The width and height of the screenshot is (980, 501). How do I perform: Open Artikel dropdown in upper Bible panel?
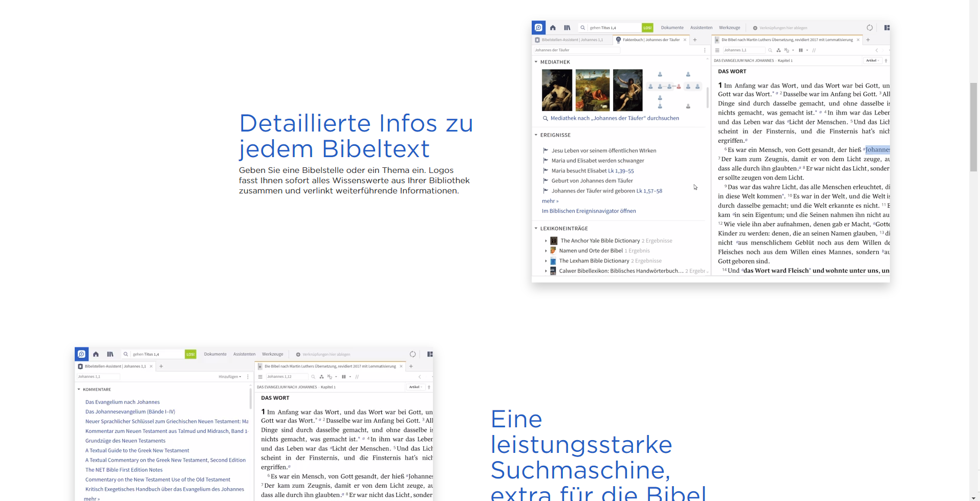click(873, 60)
